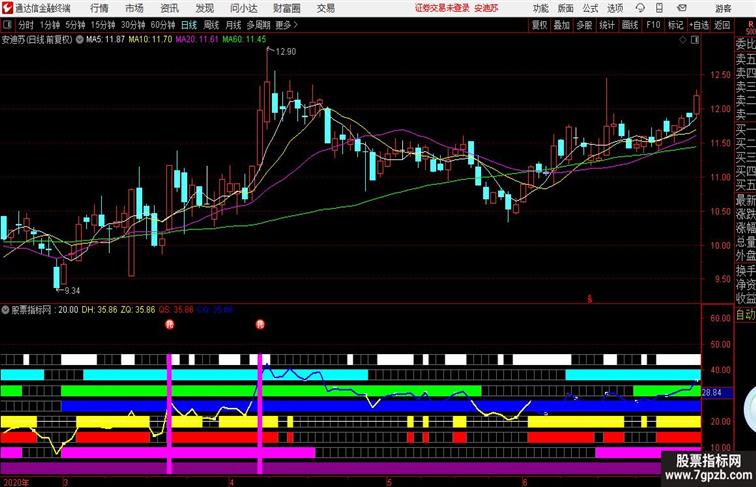The height and width of the screenshot is (487, 756).
Task: Click the 返回 back button
Action: (722, 25)
